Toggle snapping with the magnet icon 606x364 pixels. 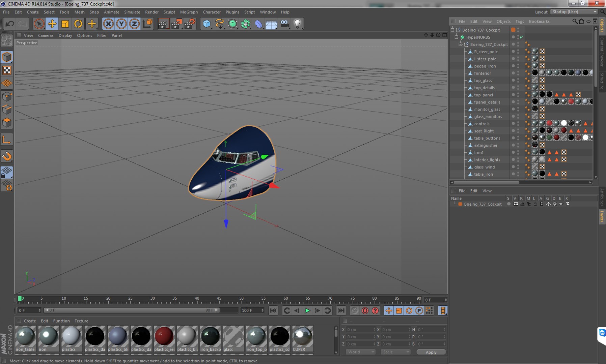click(7, 156)
